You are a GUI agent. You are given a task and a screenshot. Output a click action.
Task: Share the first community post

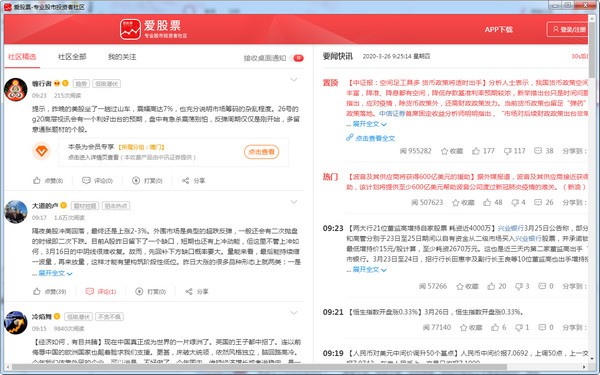tap(194, 181)
